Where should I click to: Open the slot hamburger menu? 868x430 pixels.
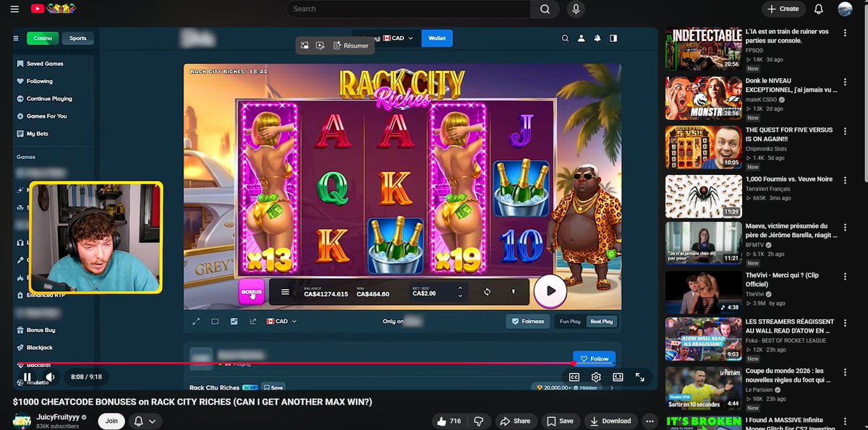tap(285, 292)
